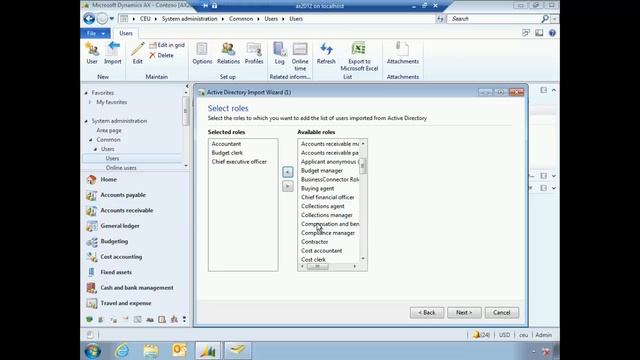This screenshot has width=640, height=360.
Task: Go back with the navigation arrow
Action: pos(89,18)
